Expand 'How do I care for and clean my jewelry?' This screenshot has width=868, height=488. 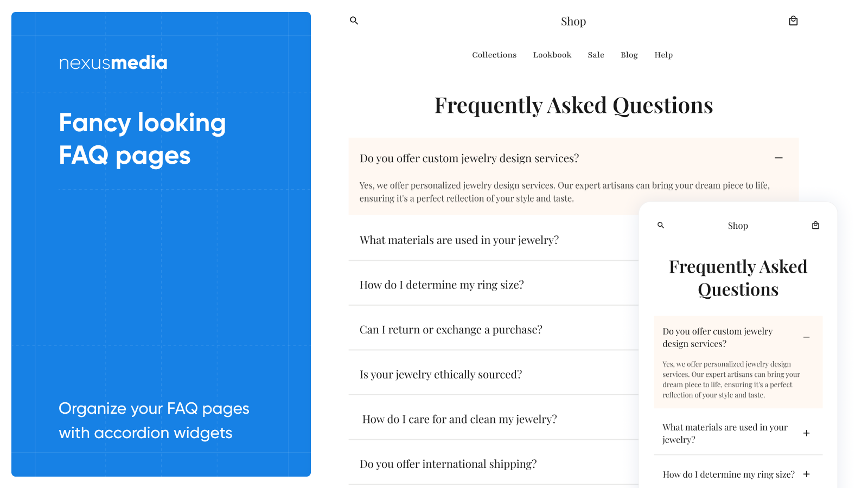[459, 419]
